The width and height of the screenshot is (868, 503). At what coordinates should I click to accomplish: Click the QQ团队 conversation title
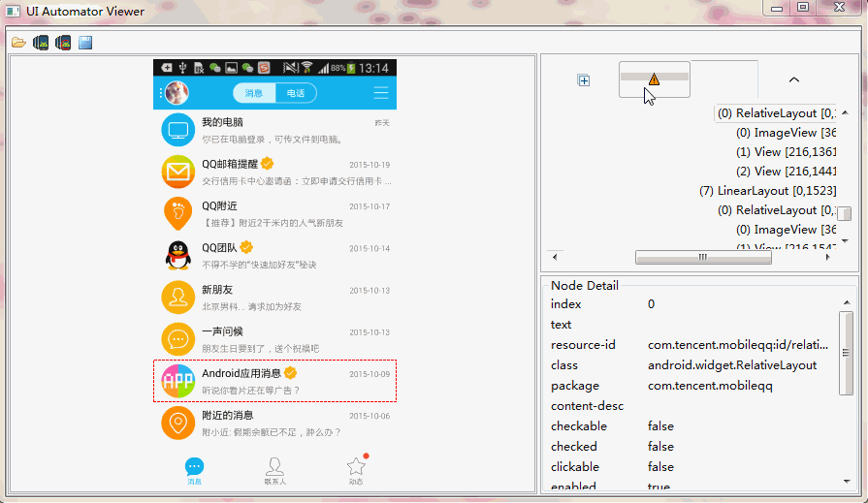[219, 247]
